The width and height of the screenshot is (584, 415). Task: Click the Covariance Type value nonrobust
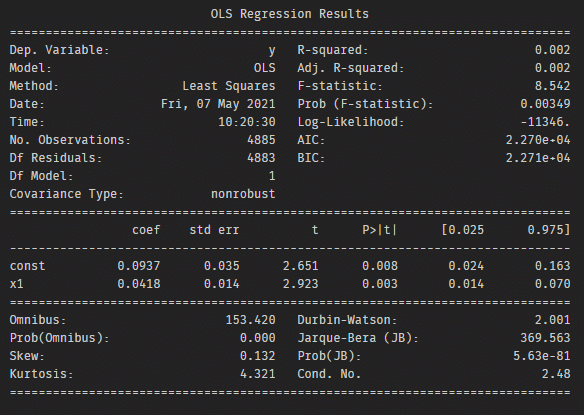click(x=243, y=194)
